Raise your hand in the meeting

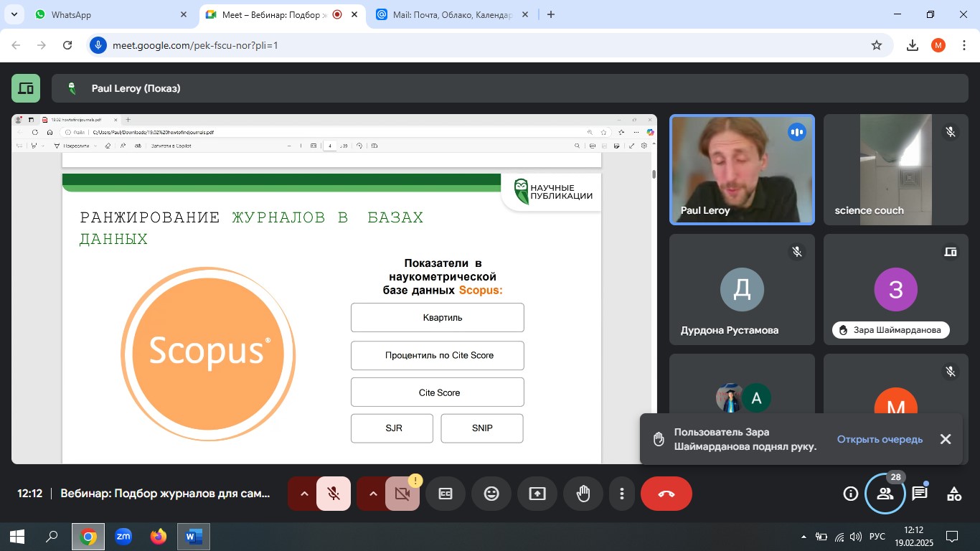pos(583,494)
